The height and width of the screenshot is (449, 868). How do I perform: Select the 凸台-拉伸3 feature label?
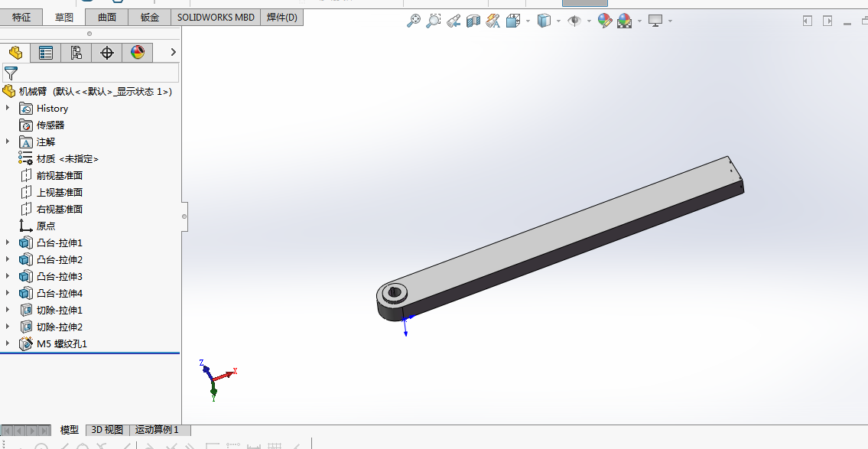coord(59,276)
